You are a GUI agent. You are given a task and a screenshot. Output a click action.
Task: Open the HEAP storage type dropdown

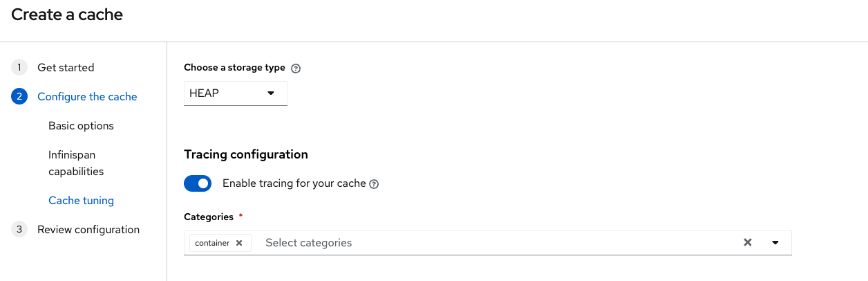pyautogui.click(x=235, y=93)
